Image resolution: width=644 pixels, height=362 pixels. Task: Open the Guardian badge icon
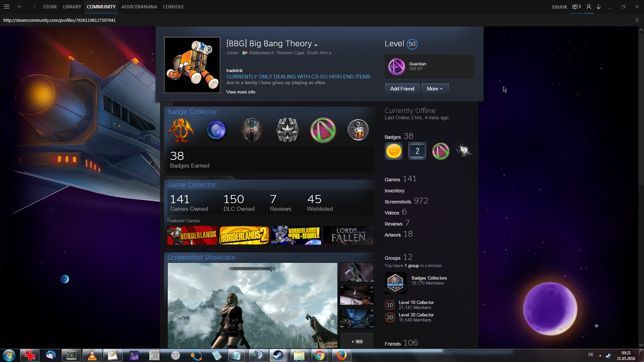click(396, 66)
